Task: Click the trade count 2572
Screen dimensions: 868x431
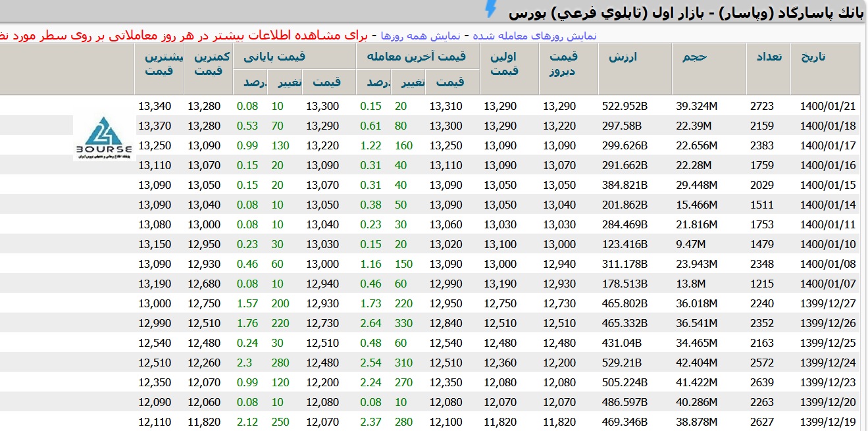Action: tap(762, 363)
